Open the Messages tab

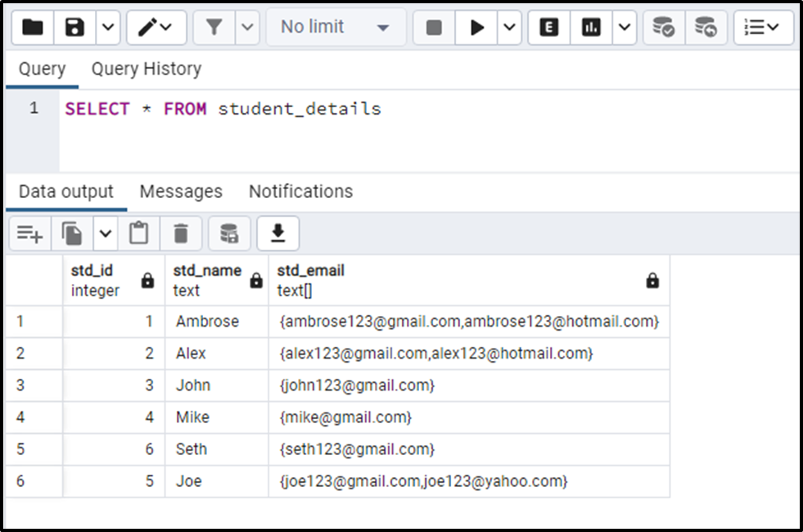[x=181, y=191]
